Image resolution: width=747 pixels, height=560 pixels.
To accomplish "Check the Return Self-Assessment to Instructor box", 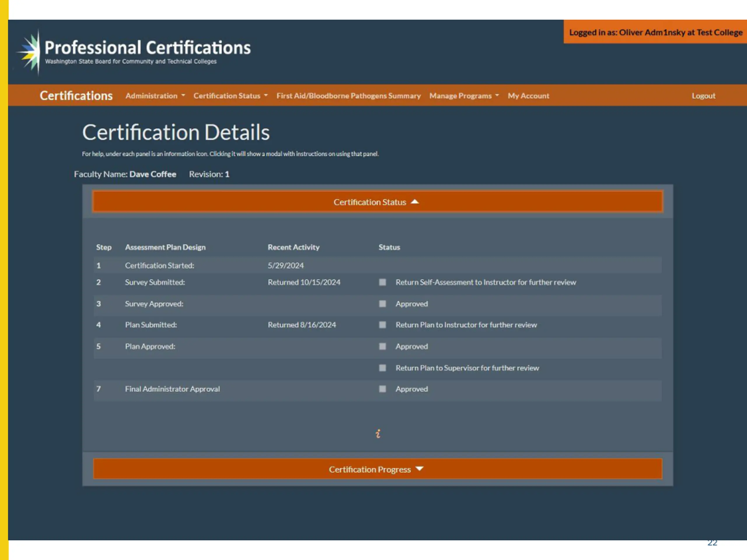I will pos(382,282).
